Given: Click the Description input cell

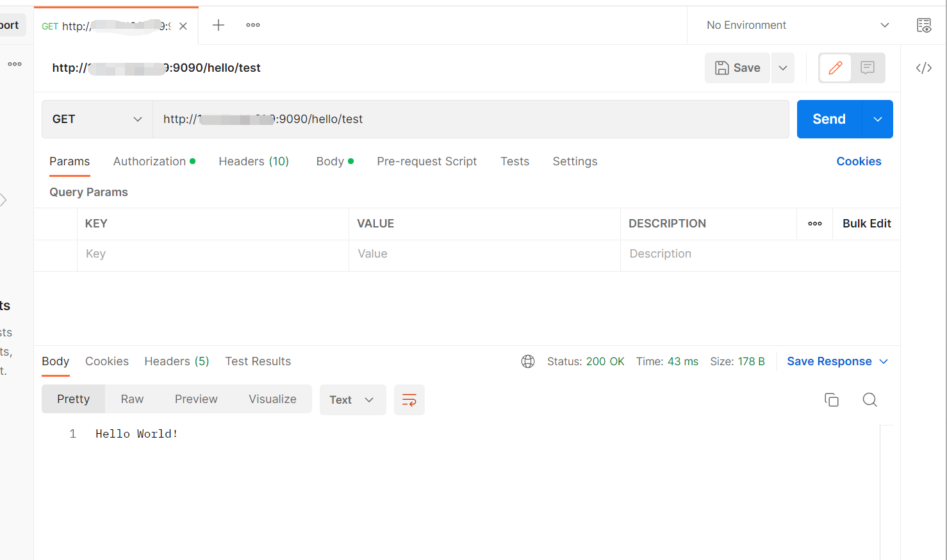Looking at the screenshot, I should 760,254.
